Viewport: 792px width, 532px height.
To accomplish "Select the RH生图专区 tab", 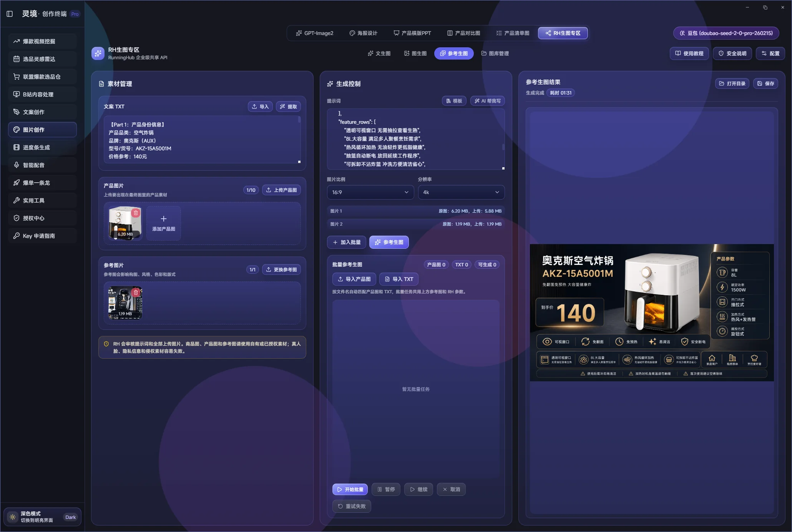I will [x=563, y=33].
